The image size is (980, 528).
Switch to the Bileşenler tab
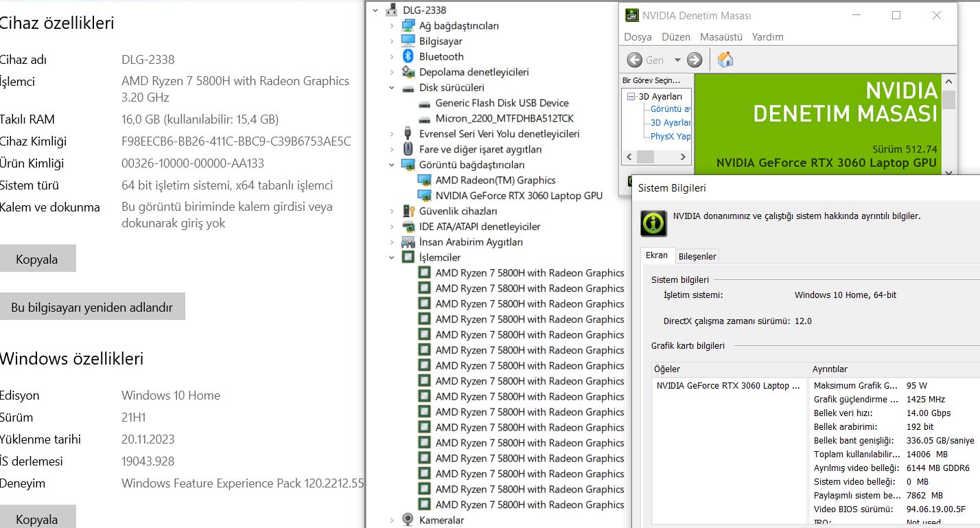(x=697, y=256)
